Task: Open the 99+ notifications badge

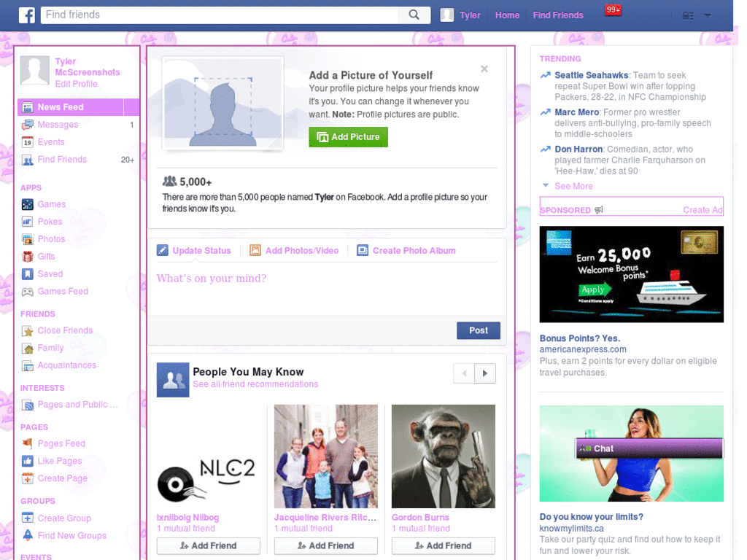Action: click(613, 10)
